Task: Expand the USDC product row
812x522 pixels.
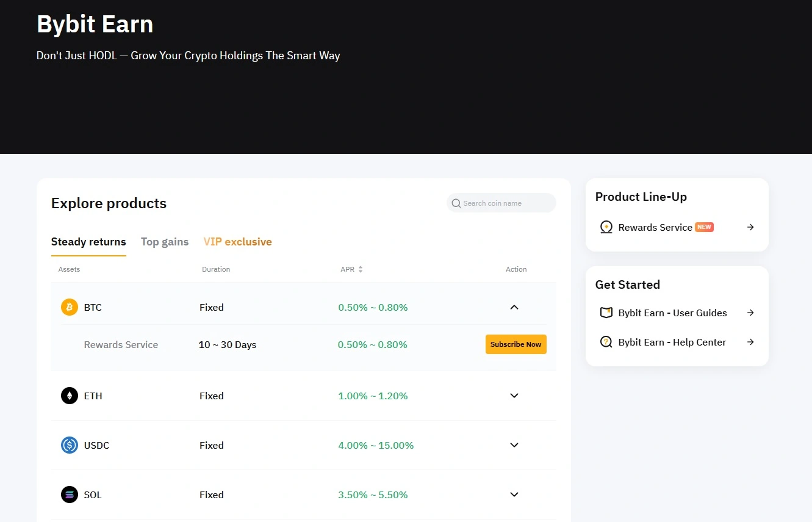Action: point(514,445)
